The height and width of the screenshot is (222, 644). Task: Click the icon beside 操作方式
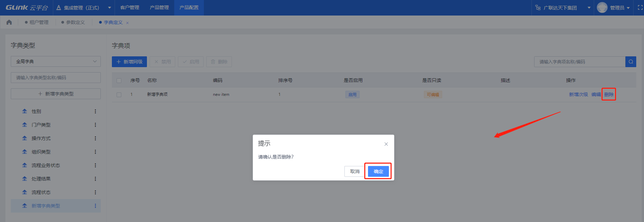click(25, 138)
